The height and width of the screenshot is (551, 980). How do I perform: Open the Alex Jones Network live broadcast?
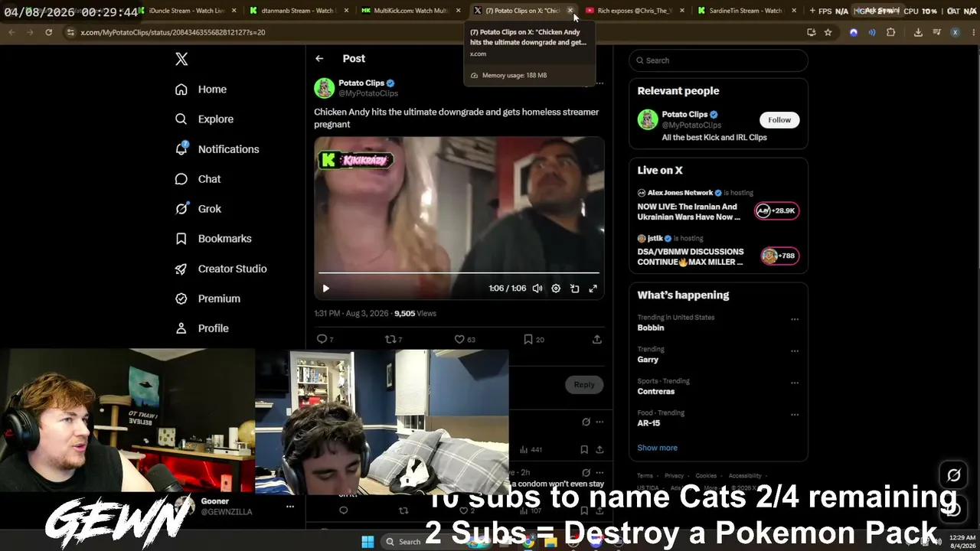click(x=718, y=207)
